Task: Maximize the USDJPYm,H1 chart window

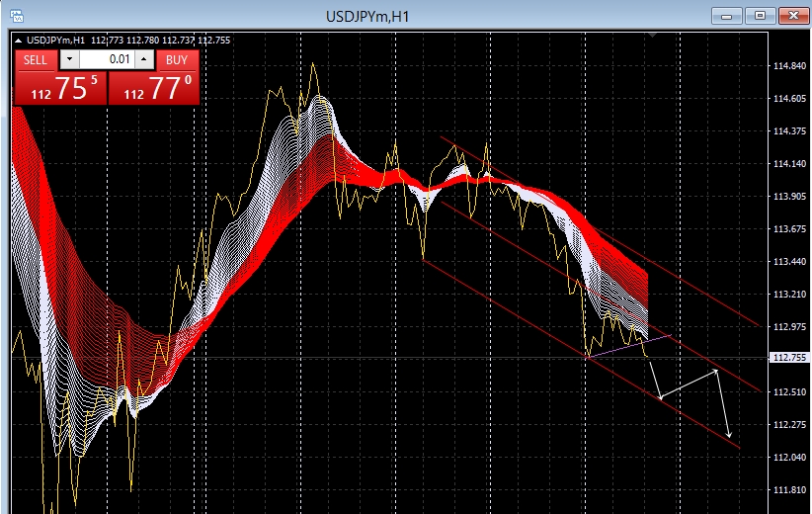Action: coord(760,16)
